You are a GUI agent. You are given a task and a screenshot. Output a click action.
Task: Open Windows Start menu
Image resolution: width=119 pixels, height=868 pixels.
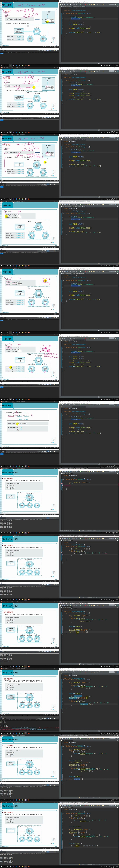point(1,65)
